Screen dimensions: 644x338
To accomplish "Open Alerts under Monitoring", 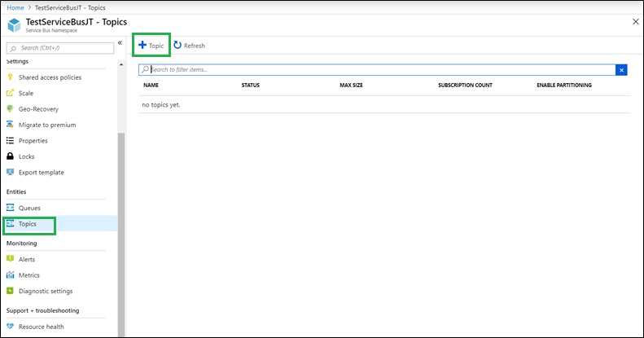I will 27,259.
